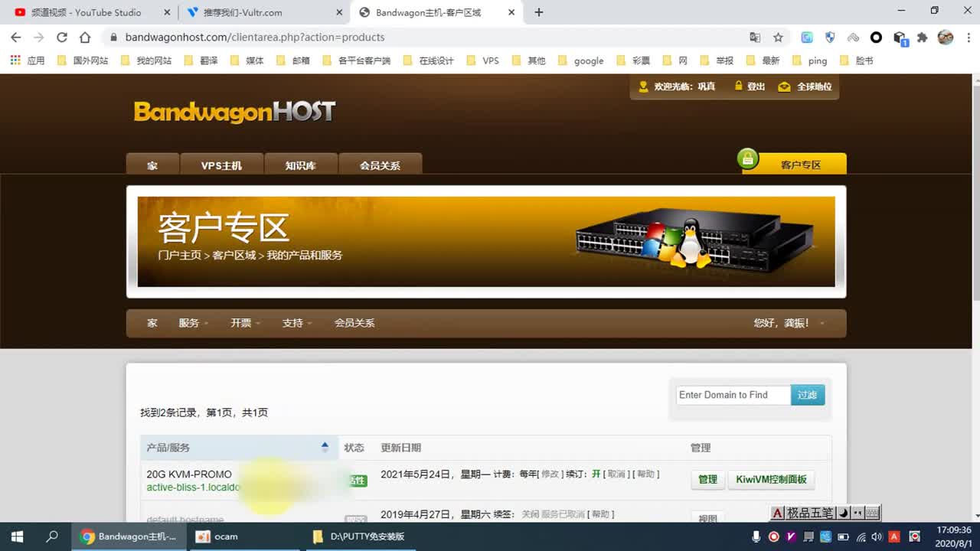Viewport: 980px width, 551px height.
Task: Open the google bookmark folder
Action: tap(580, 60)
